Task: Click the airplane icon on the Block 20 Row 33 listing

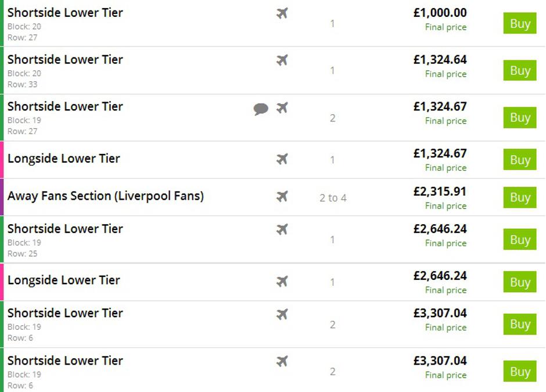Action: 282,60
